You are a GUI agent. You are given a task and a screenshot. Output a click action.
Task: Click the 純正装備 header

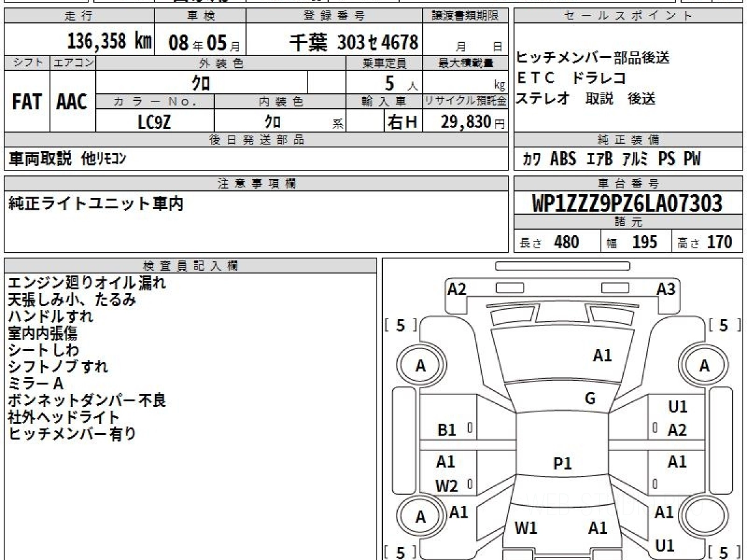629,140
